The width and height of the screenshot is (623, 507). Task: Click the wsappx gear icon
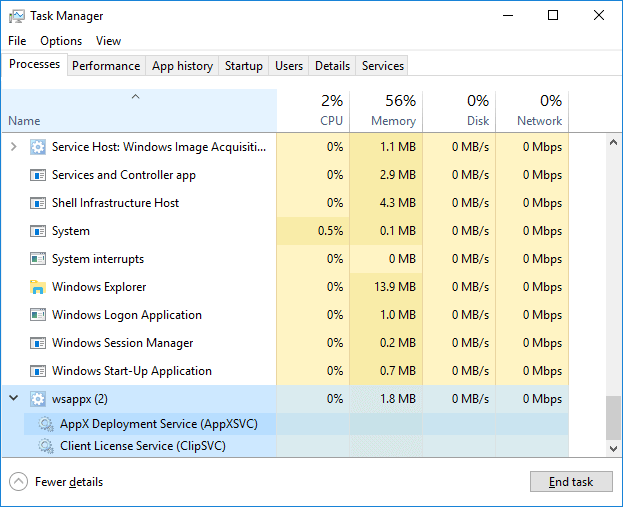pos(38,399)
